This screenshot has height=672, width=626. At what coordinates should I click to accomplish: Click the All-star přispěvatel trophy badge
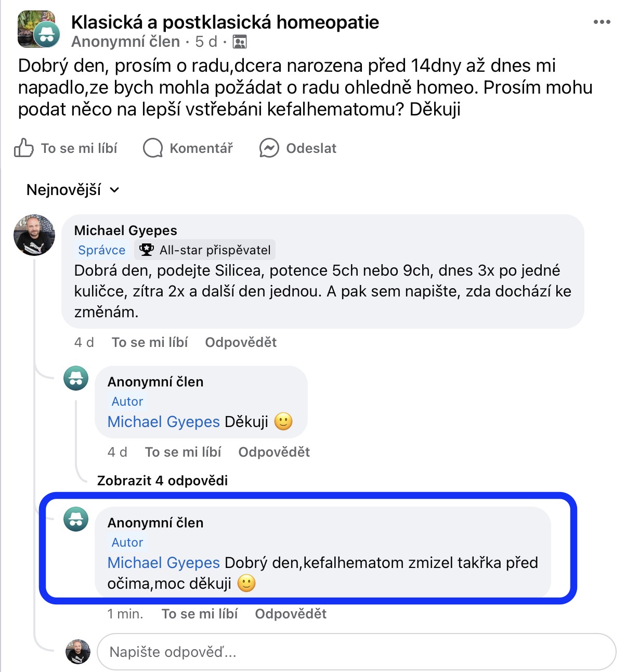tap(147, 250)
